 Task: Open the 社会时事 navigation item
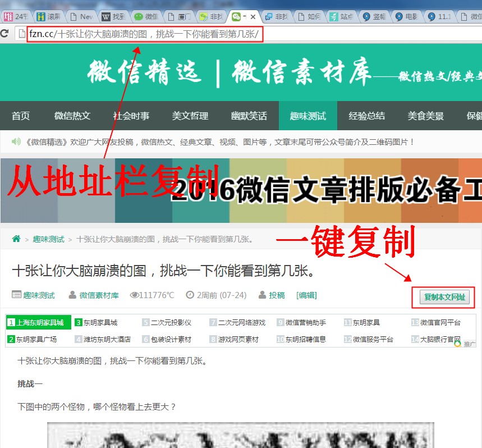pos(131,116)
